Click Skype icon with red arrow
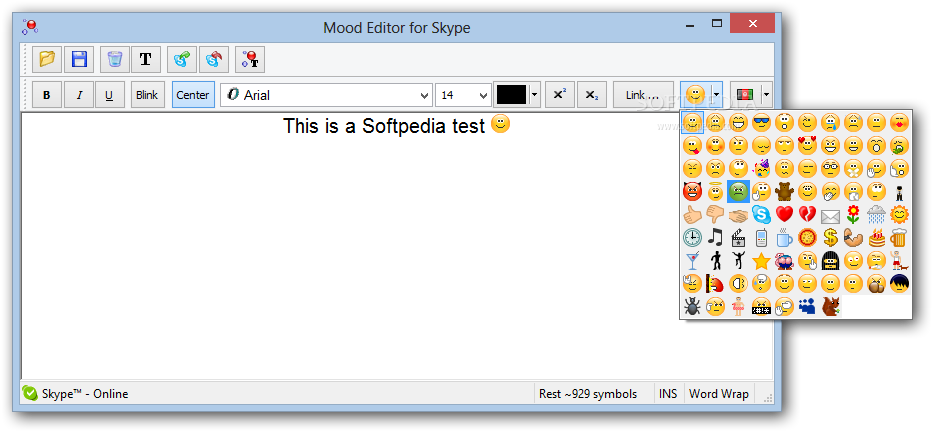 click(x=213, y=59)
